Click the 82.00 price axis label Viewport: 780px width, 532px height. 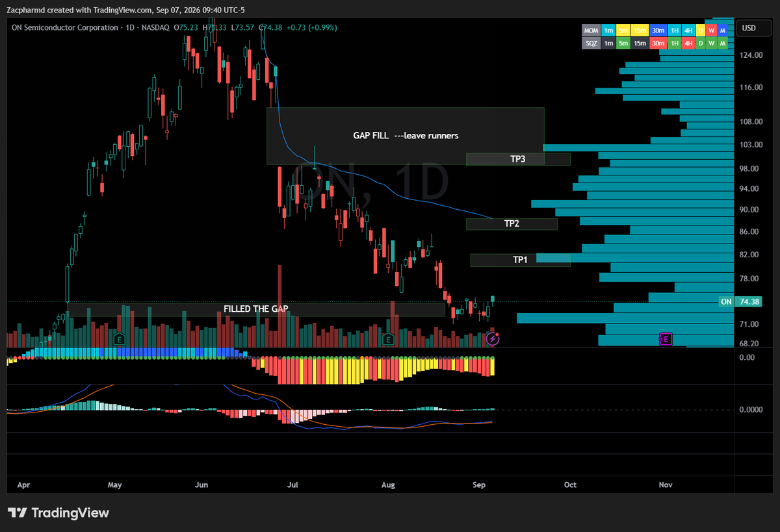[x=750, y=254]
